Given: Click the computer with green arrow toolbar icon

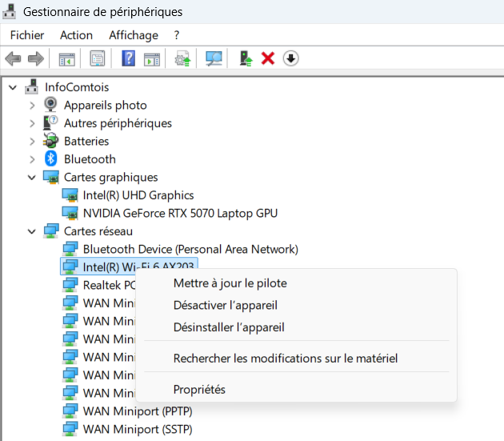Looking at the screenshot, I should point(246,58).
